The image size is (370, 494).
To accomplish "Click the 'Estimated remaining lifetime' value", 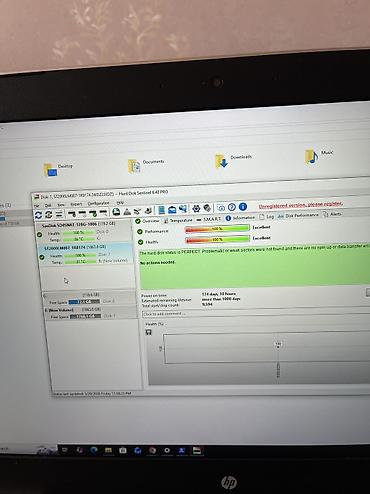I will [x=221, y=299].
